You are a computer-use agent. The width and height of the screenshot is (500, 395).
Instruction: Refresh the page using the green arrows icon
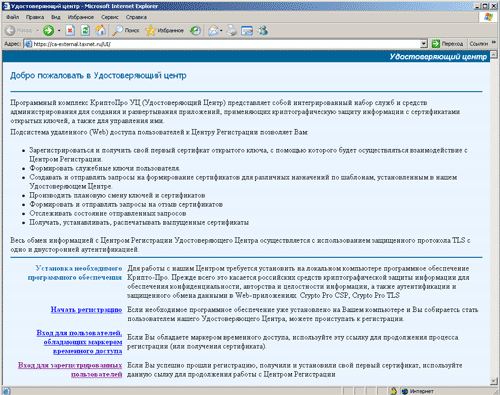click(85, 31)
